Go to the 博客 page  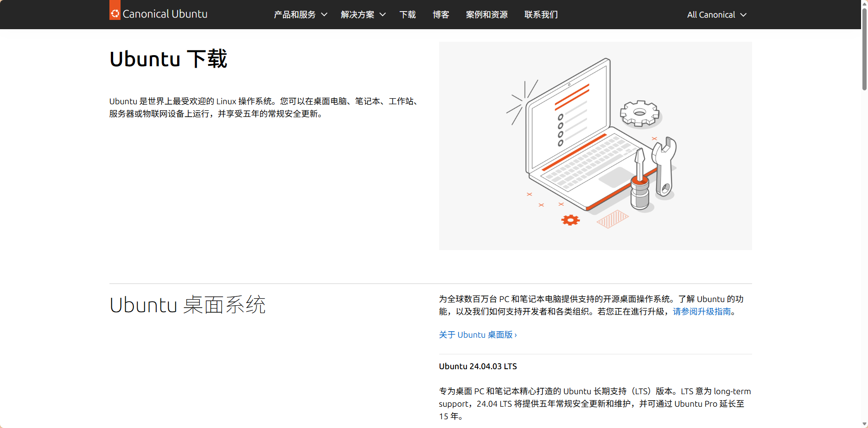pyautogui.click(x=441, y=15)
